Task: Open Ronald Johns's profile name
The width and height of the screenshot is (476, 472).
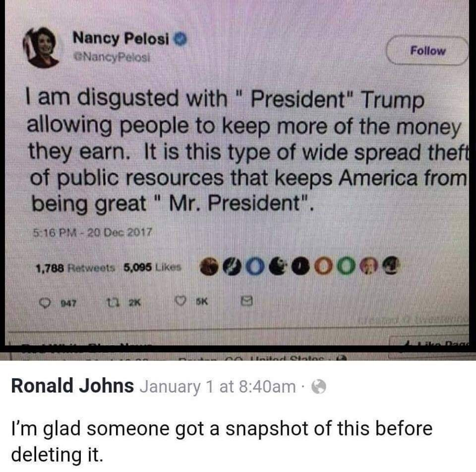Action: pyautogui.click(x=72, y=386)
